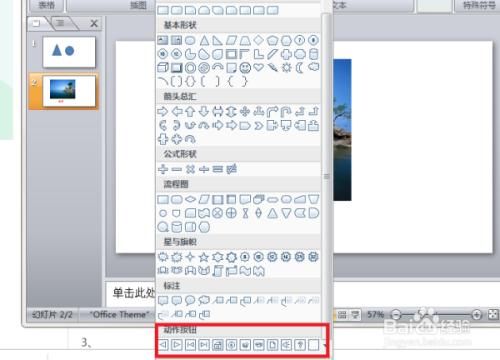Pick the 5-point star shape
500x360 pixels.
(204, 257)
